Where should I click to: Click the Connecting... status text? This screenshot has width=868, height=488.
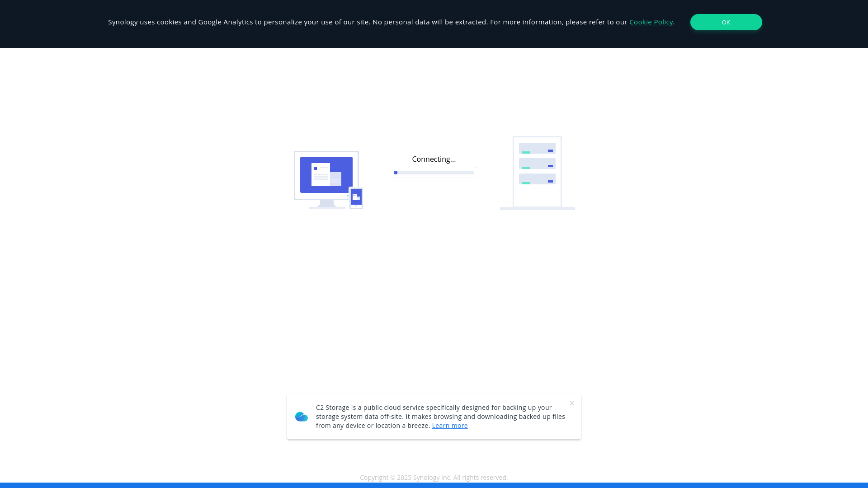[434, 159]
